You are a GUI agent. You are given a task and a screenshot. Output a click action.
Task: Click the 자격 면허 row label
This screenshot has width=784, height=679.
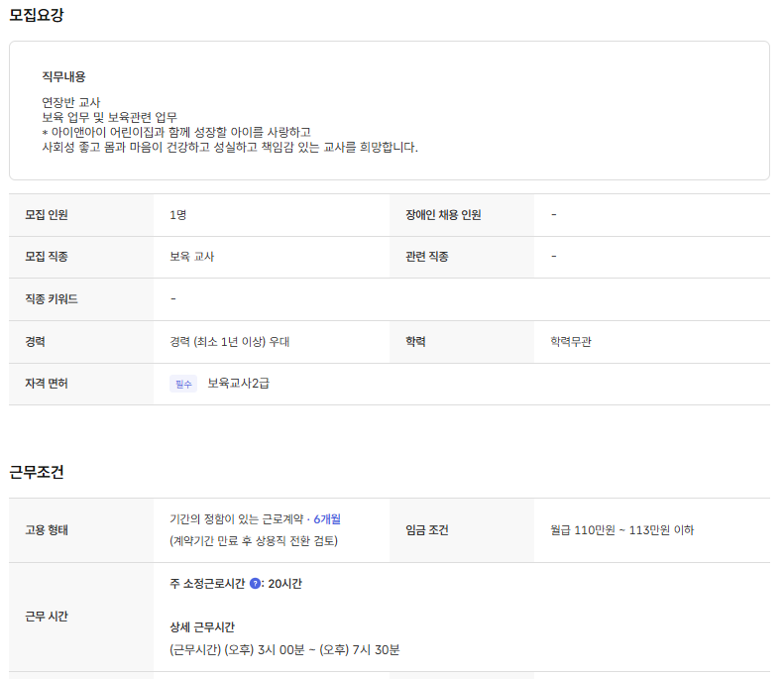[47, 384]
